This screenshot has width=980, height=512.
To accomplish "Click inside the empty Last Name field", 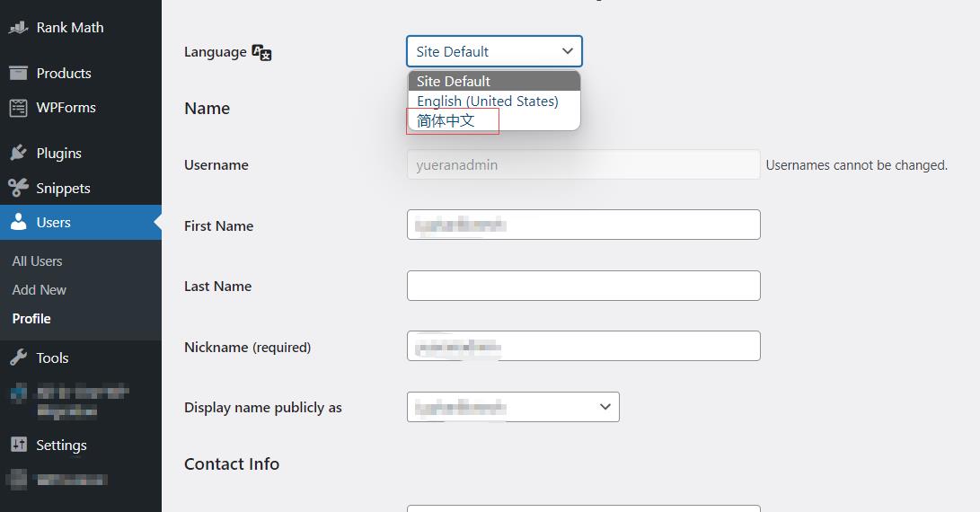I will [x=583, y=286].
